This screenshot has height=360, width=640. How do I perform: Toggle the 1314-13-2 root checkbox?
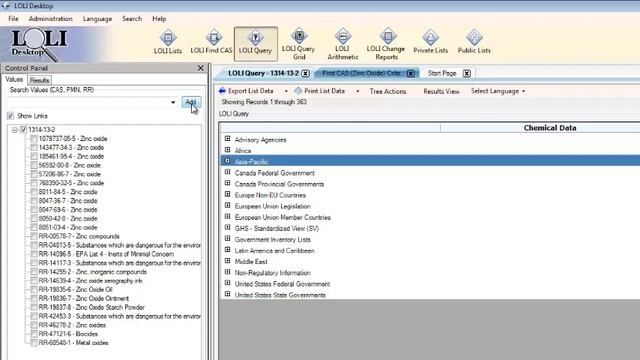tap(23, 130)
